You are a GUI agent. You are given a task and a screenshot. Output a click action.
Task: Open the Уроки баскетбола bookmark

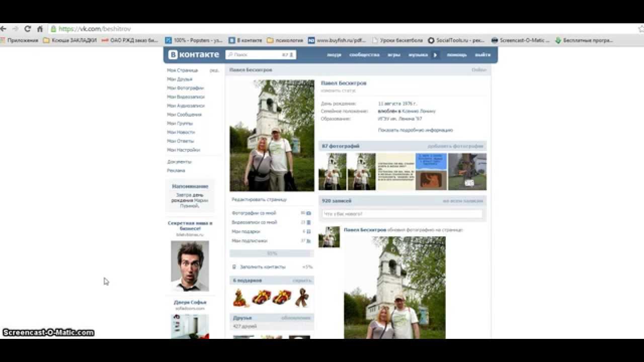397,40
